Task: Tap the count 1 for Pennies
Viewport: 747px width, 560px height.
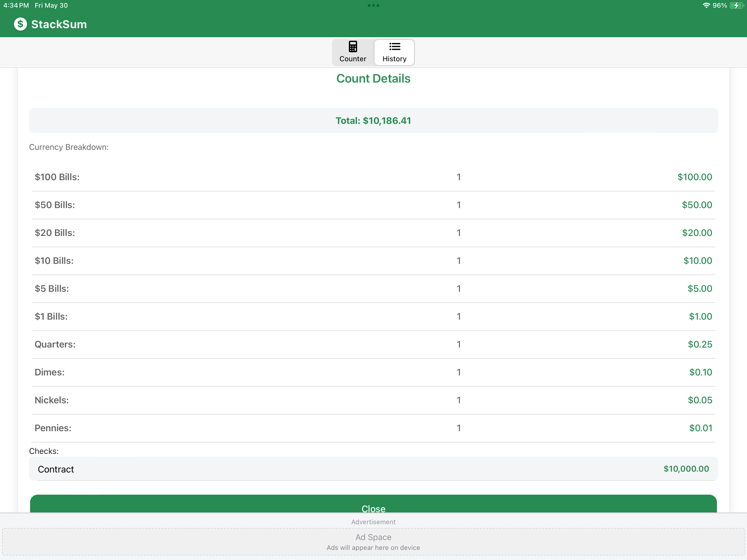Action: (x=459, y=428)
